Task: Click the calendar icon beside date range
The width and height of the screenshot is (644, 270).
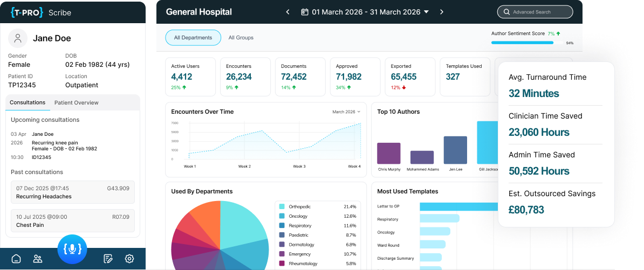Action: click(x=305, y=12)
